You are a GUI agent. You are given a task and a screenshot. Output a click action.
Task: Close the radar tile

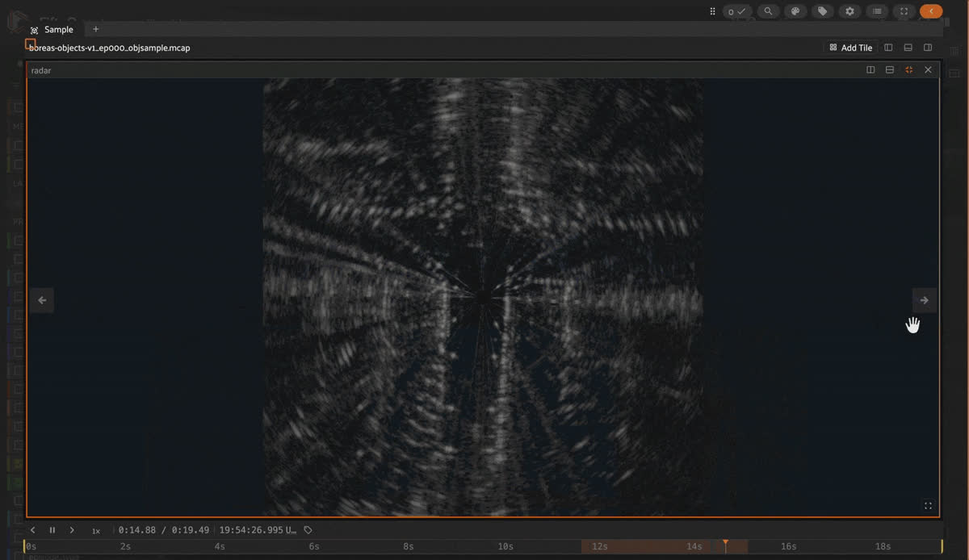pos(929,70)
